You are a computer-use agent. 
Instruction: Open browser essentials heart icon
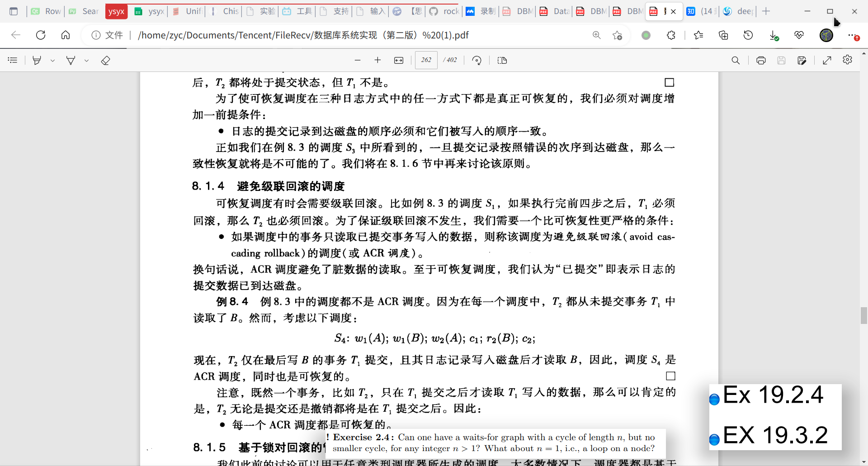point(799,35)
